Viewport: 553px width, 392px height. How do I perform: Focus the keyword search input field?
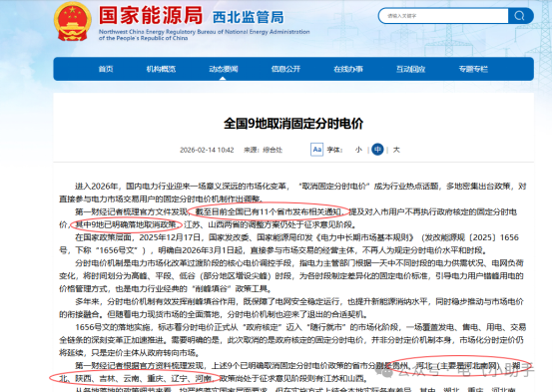pyautogui.click(x=443, y=16)
